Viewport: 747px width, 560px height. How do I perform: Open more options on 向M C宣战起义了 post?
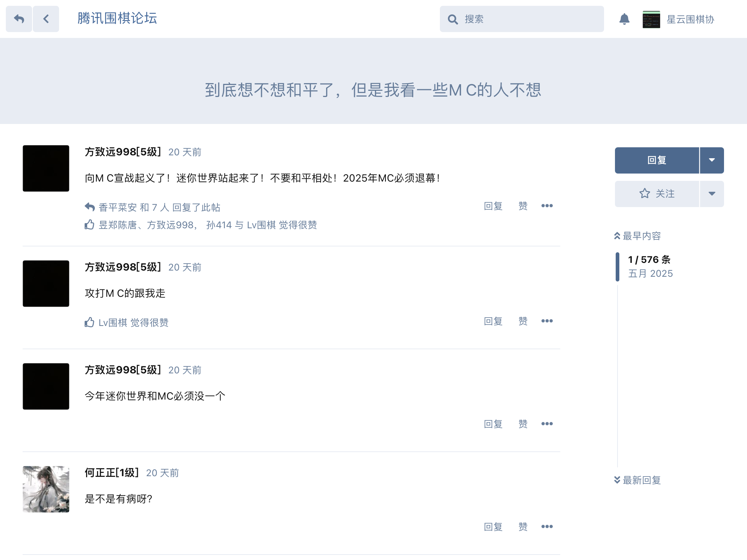(547, 206)
